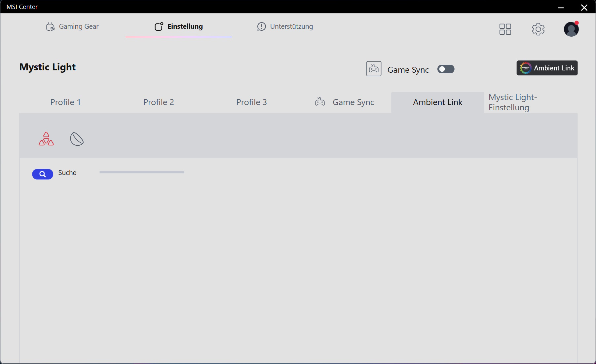Image resolution: width=596 pixels, height=364 pixels.
Task: Switch to the Profile 2 tab
Action: point(159,102)
